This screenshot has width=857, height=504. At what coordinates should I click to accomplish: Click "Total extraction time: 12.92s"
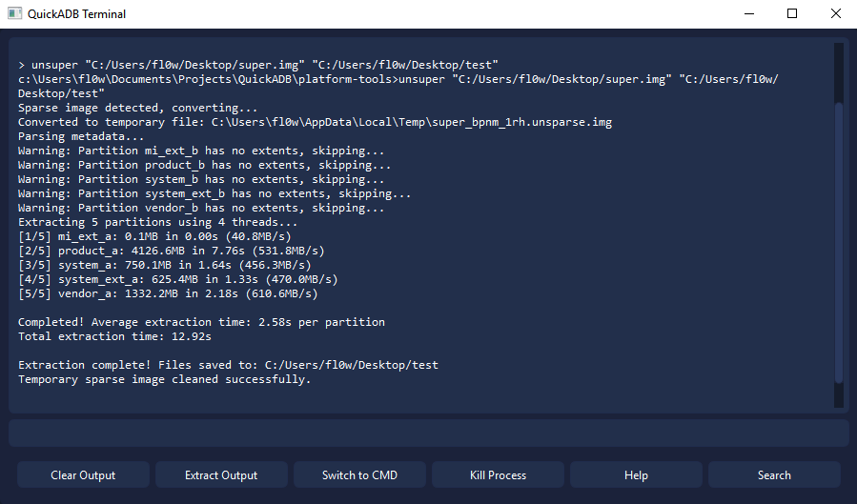(x=114, y=335)
